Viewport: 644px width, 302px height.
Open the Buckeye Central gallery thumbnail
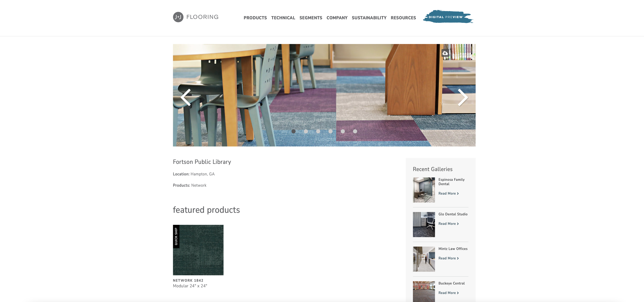(x=424, y=291)
